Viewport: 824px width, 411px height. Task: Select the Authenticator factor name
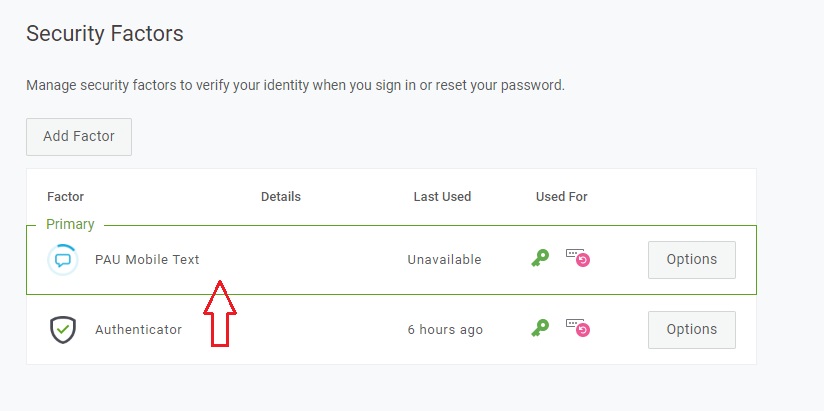[138, 329]
